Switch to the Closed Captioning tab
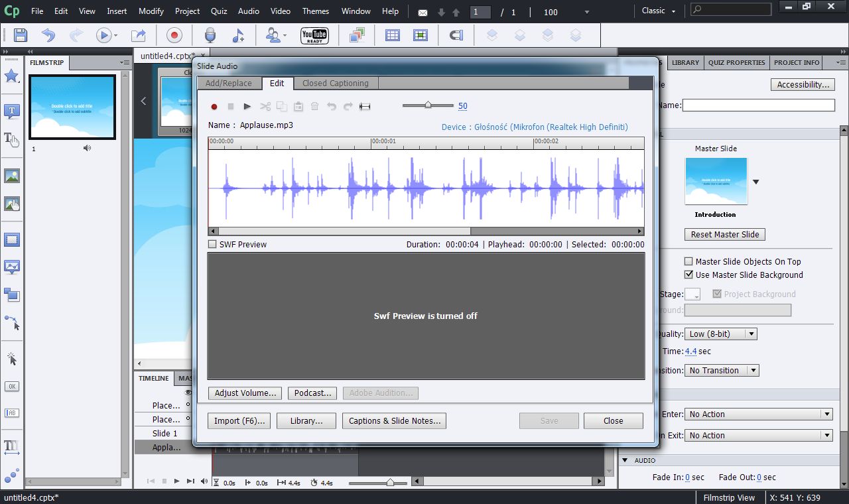849x504 pixels. [x=336, y=83]
